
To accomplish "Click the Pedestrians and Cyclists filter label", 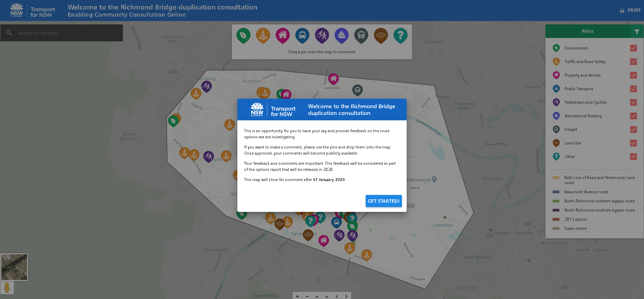I will coord(585,102).
